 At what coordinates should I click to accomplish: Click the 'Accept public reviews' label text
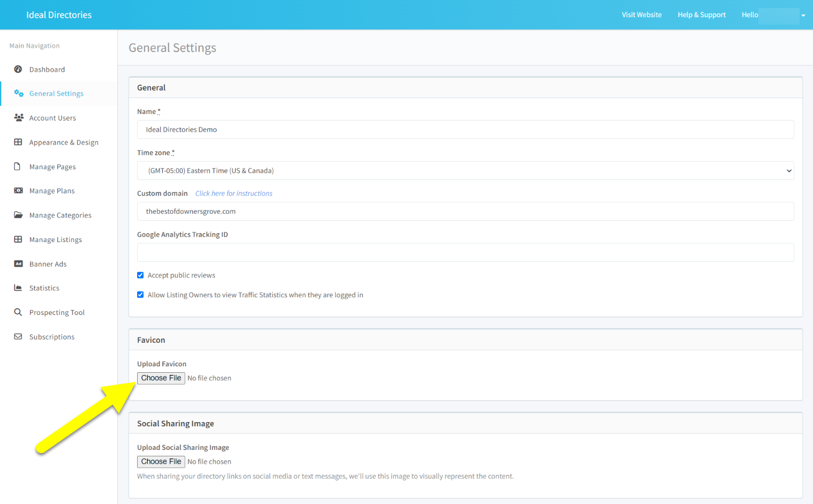(x=182, y=275)
